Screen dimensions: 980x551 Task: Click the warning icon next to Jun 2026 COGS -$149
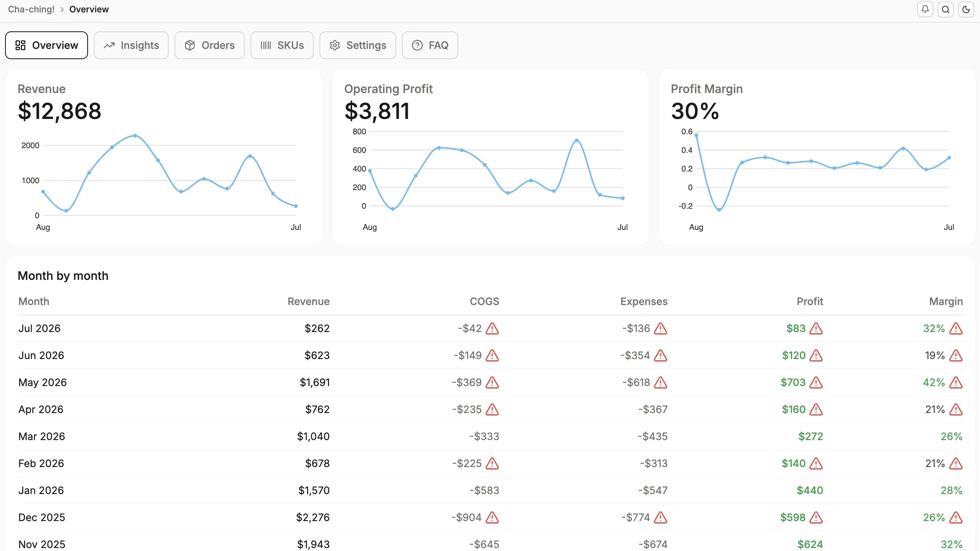click(x=492, y=355)
